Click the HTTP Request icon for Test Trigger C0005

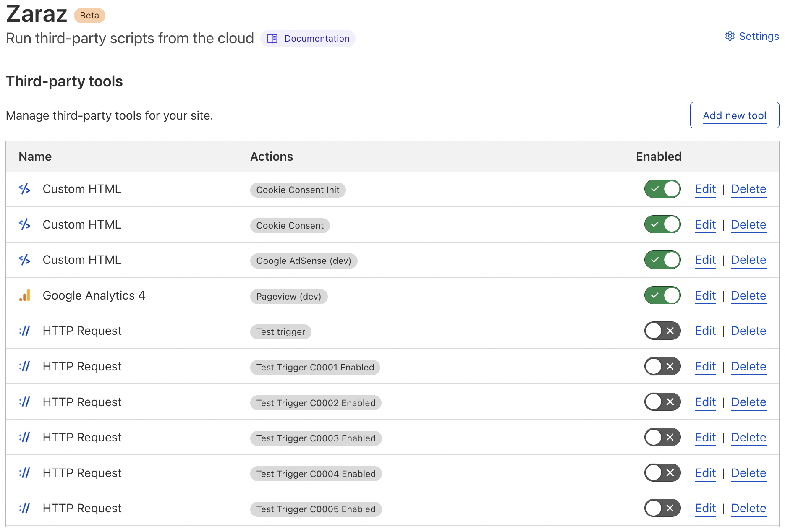(x=24, y=509)
